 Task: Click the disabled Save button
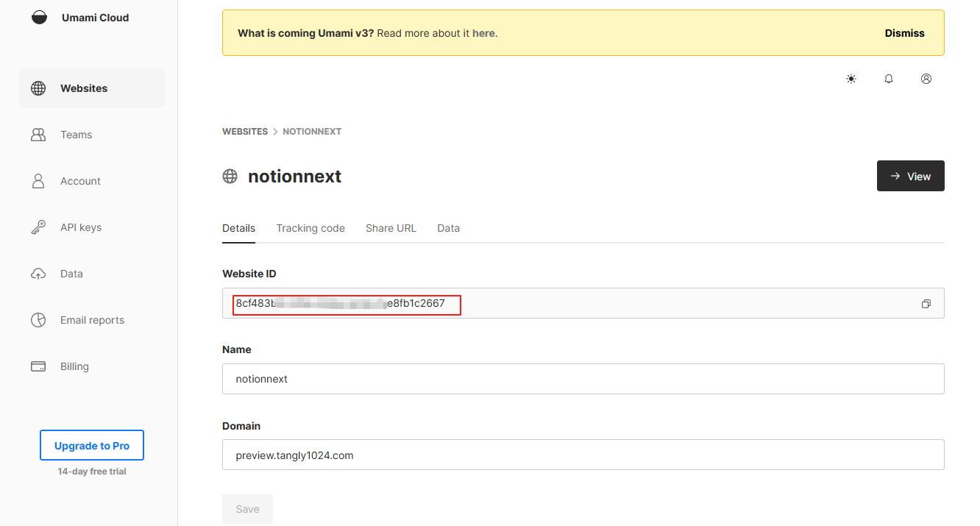pos(247,509)
